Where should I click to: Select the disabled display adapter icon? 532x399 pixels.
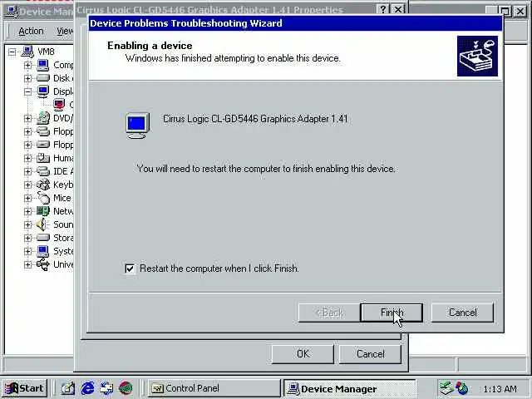pyautogui.click(x=59, y=105)
